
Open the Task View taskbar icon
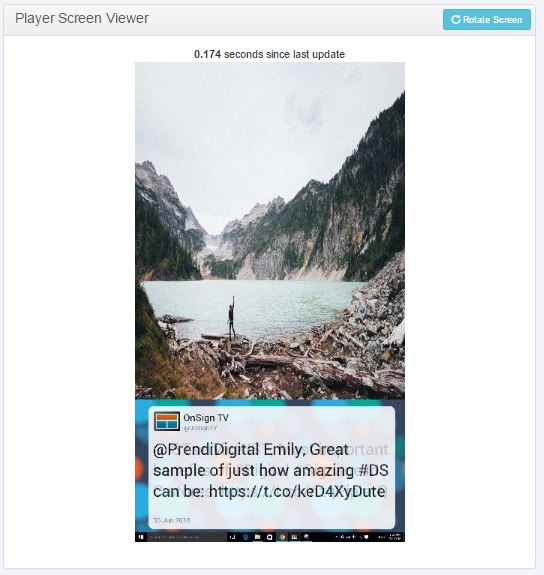[233, 537]
